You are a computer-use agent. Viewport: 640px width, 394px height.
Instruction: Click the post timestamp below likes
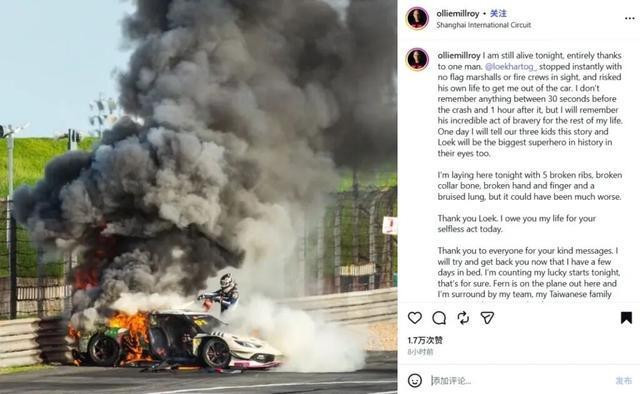coord(420,352)
